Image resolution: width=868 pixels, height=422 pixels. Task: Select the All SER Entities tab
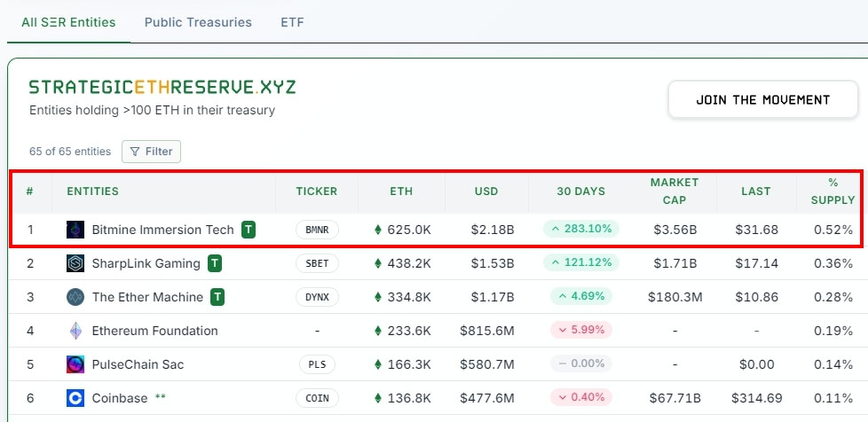[x=68, y=22]
